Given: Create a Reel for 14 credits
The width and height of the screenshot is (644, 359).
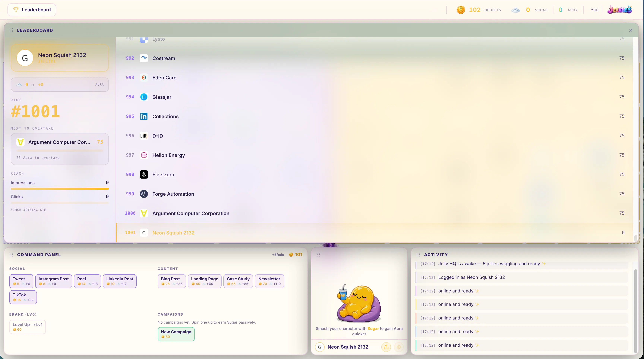Looking at the screenshot, I should pyautogui.click(x=88, y=281).
